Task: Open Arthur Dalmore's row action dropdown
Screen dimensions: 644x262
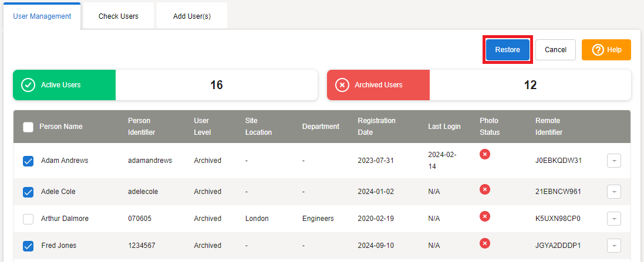Action: (613, 219)
